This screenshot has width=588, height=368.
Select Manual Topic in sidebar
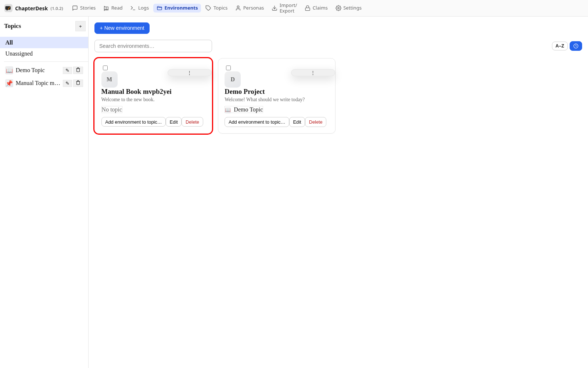tap(38, 83)
